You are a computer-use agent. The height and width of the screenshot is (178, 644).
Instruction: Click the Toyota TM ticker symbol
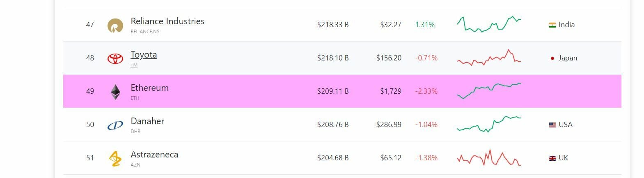point(134,65)
